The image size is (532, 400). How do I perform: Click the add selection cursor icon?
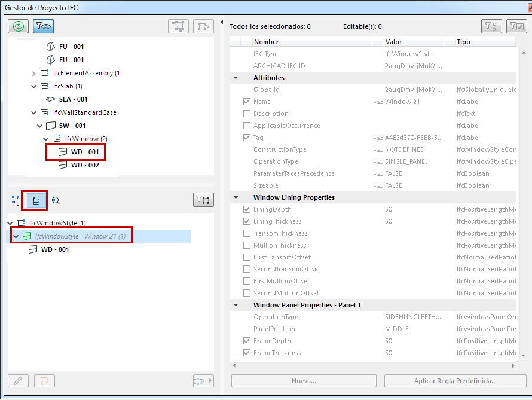16,200
